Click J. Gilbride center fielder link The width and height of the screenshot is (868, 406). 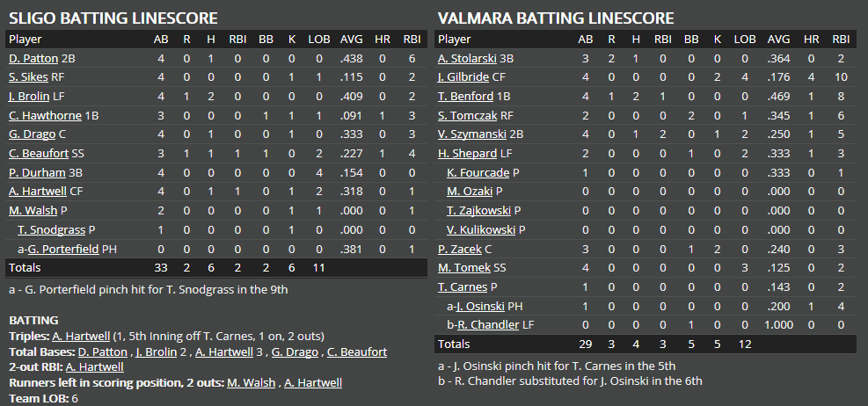[x=463, y=77]
